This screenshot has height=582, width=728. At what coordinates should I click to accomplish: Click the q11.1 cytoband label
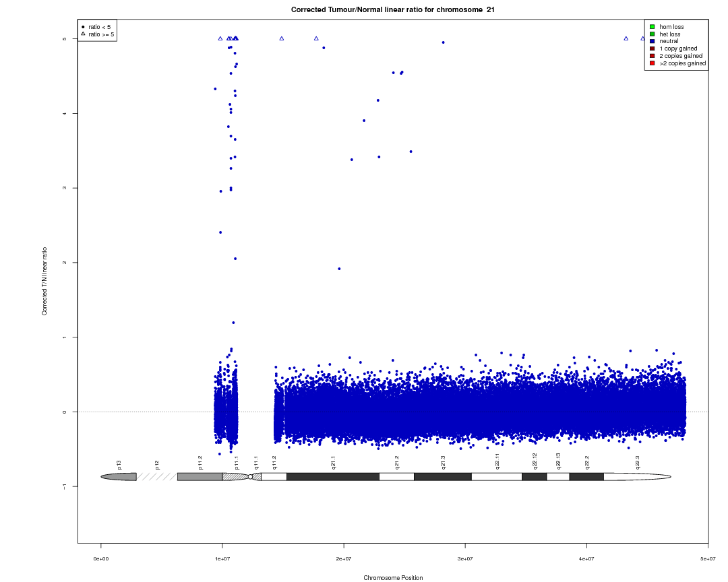(256, 463)
